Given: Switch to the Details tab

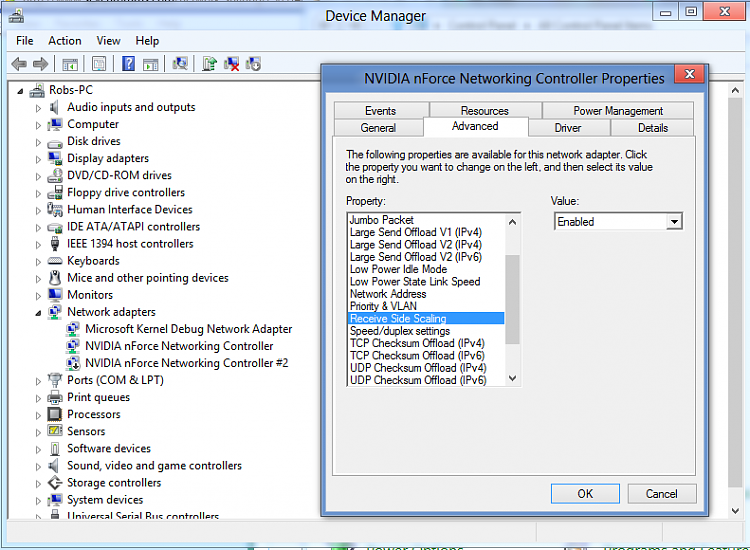Looking at the screenshot, I should coord(653,128).
